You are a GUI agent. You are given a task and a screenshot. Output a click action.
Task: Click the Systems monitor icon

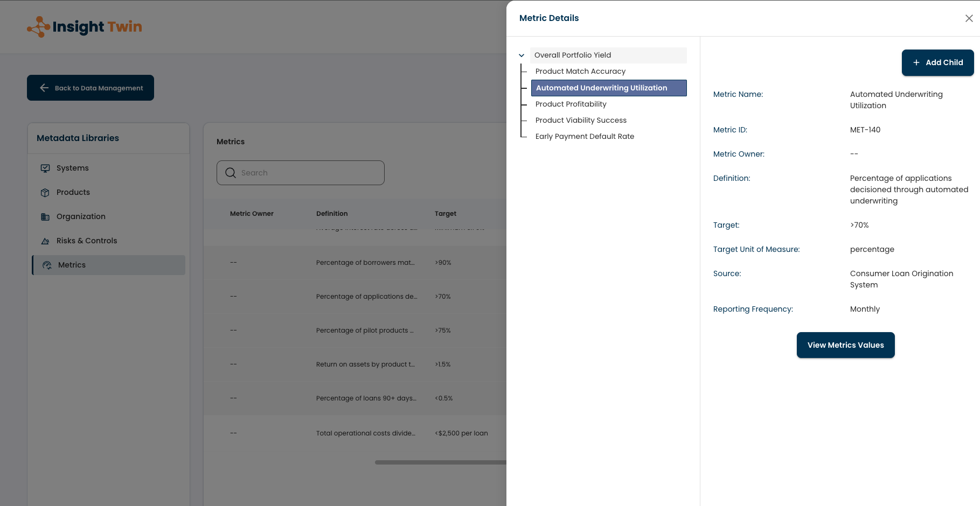pyautogui.click(x=45, y=168)
